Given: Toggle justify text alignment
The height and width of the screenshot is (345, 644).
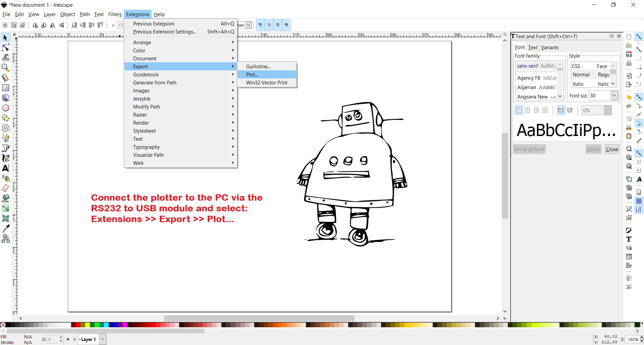Looking at the screenshot, I should [545, 110].
